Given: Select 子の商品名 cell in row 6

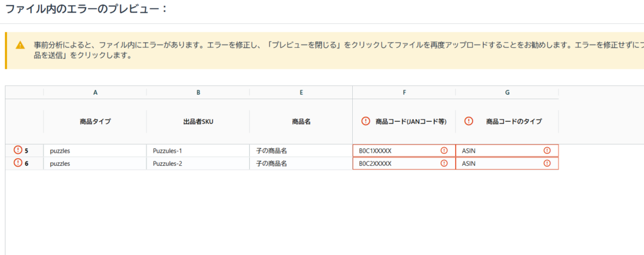Looking at the screenshot, I should coord(301,163).
